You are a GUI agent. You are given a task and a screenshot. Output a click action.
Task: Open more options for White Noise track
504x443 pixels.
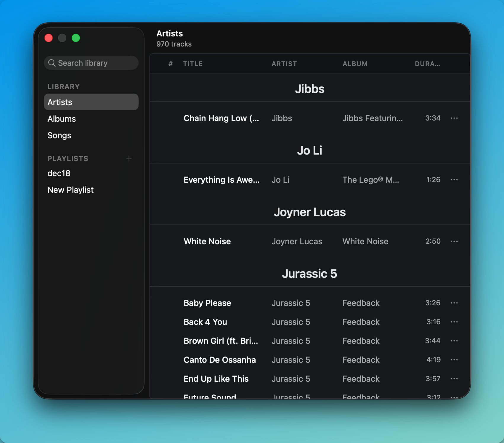pyautogui.click(x=454, y=241)
